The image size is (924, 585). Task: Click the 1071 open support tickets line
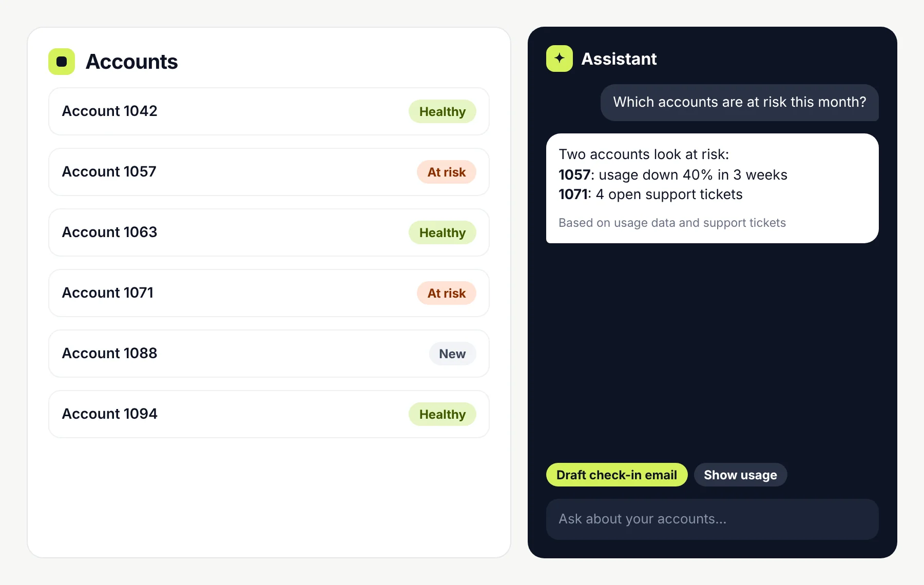tap(650, 194)
